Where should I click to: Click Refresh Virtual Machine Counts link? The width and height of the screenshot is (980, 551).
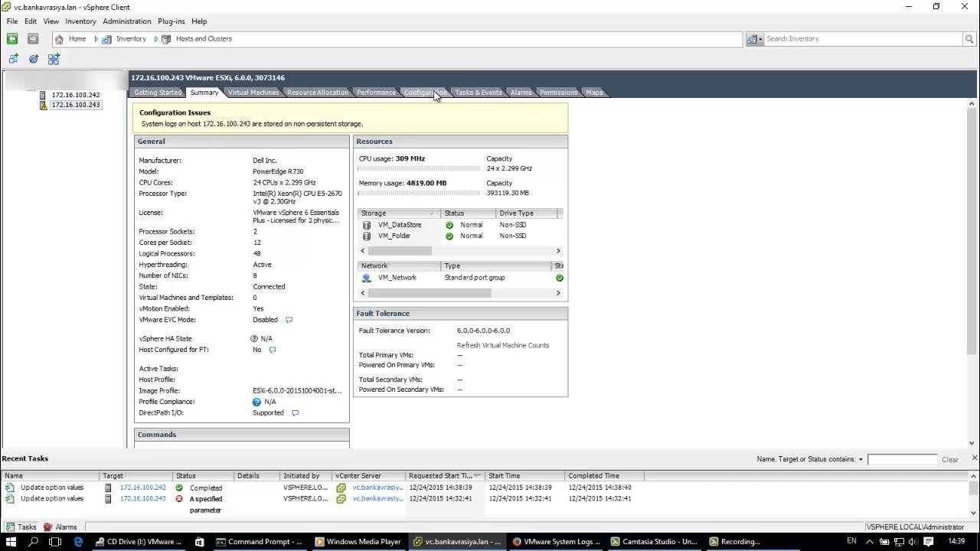pos(503,345)
